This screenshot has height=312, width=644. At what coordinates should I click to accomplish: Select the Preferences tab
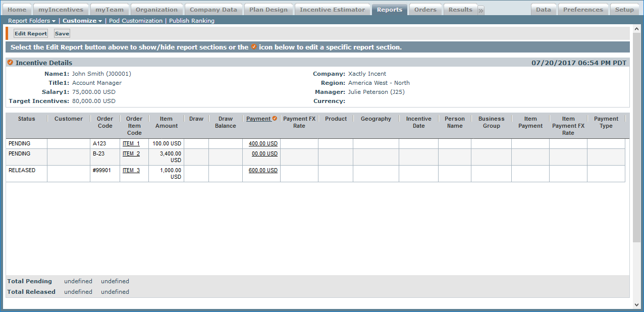(x=583, y=10)
